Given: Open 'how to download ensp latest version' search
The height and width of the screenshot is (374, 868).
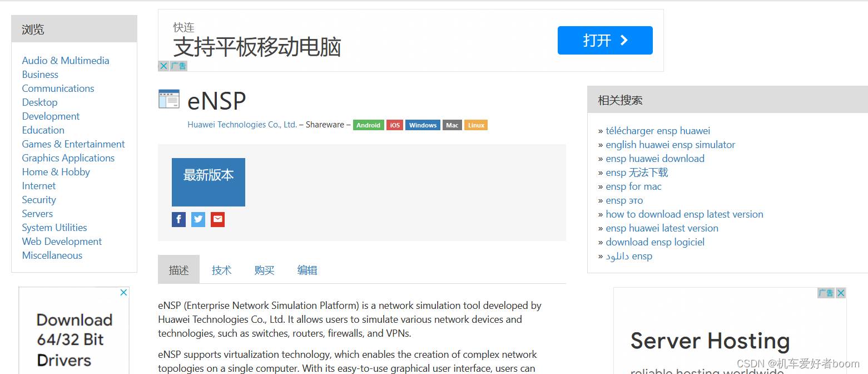Looking at the screenshot, I should [x=685, y=214].
